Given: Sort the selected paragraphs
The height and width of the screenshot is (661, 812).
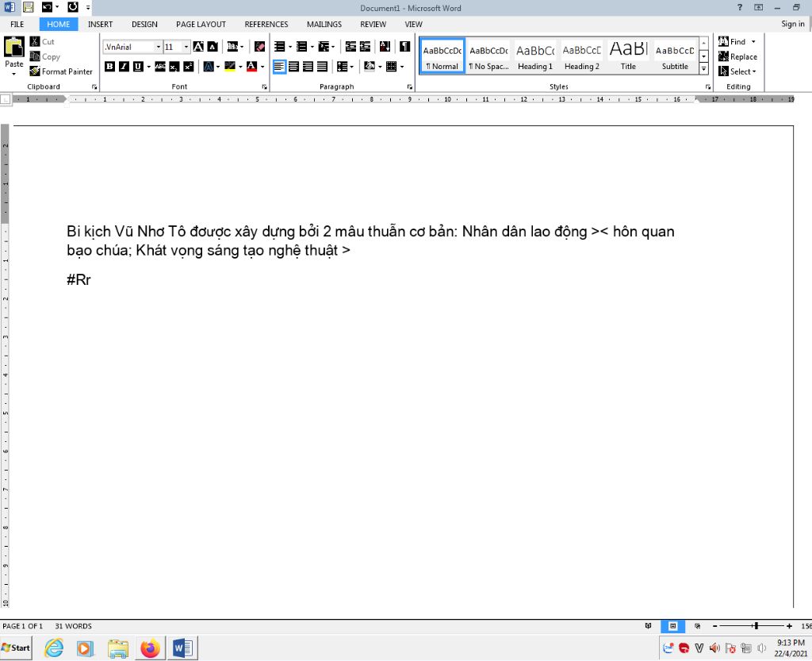Looking at the screenshot, I should pos(385,47).
